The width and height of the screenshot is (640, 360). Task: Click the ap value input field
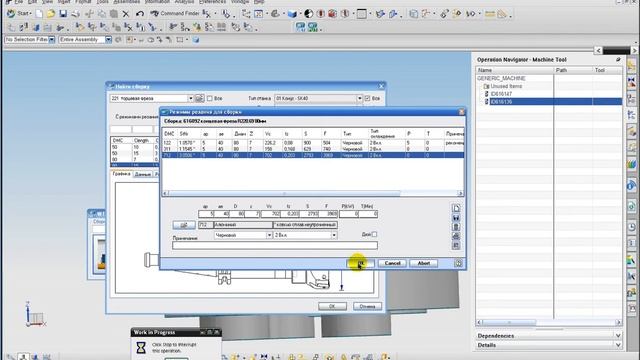click(x=207, y=214)
